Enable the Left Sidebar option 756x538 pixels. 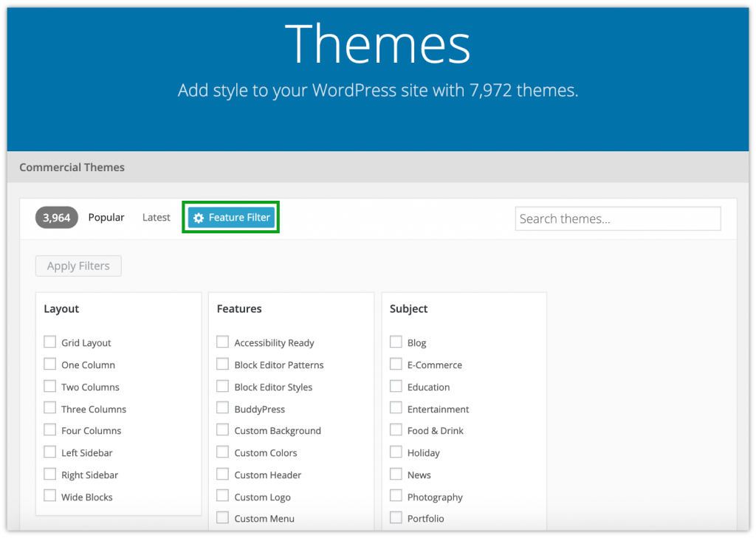(x=49, y=452)
